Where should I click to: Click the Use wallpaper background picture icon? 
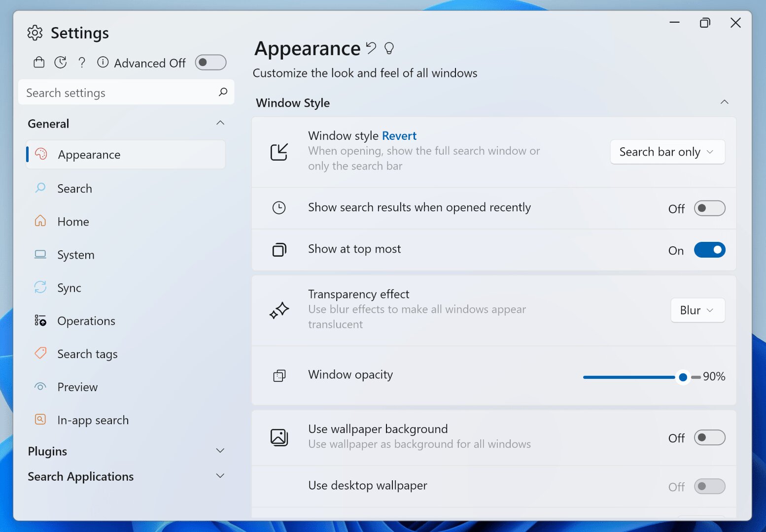[x=279, y=437]
